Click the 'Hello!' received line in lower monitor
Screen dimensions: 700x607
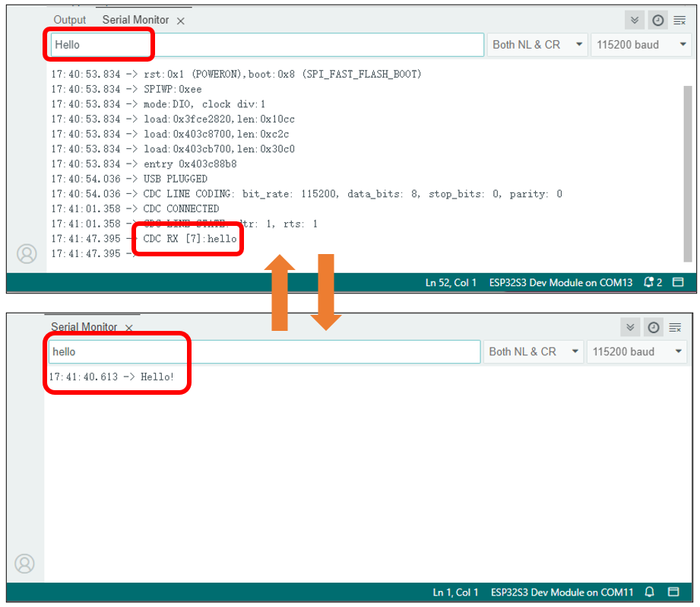click(112, 377)
